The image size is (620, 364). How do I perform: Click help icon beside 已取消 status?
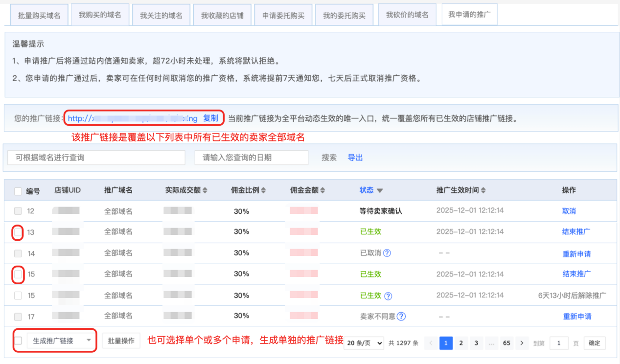[x=387, y=253]
